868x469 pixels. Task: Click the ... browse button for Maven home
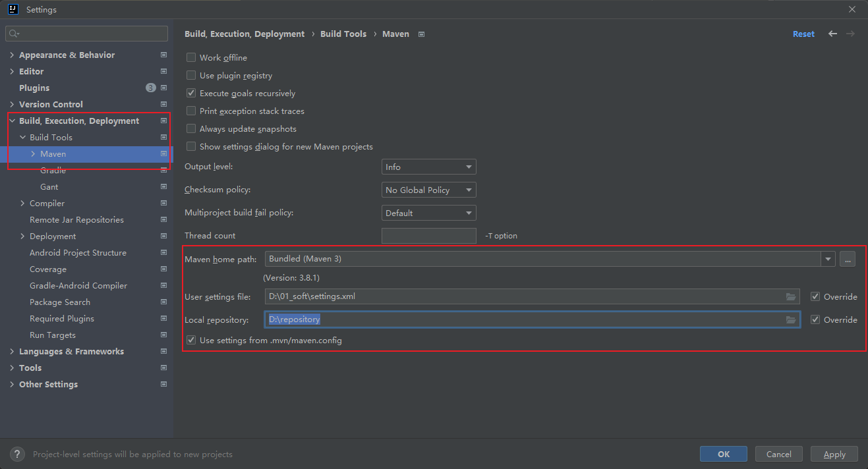coord(848,260)
